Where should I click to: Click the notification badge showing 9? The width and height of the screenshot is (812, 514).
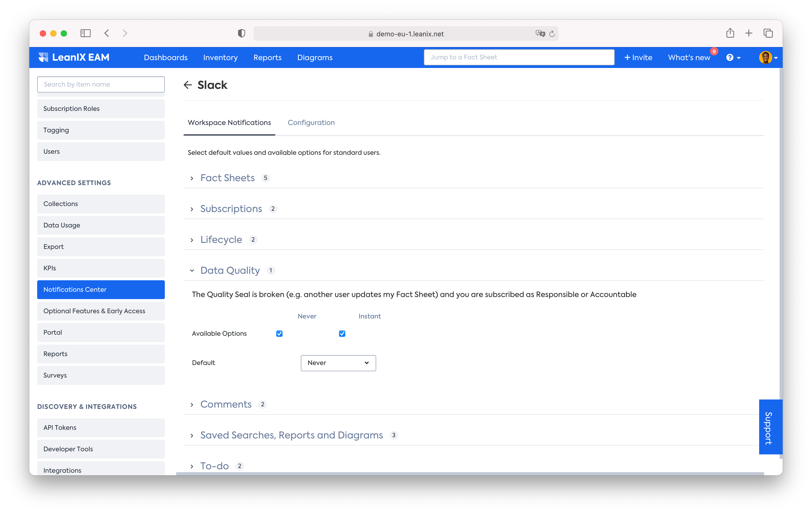click(x=714, y=52)
